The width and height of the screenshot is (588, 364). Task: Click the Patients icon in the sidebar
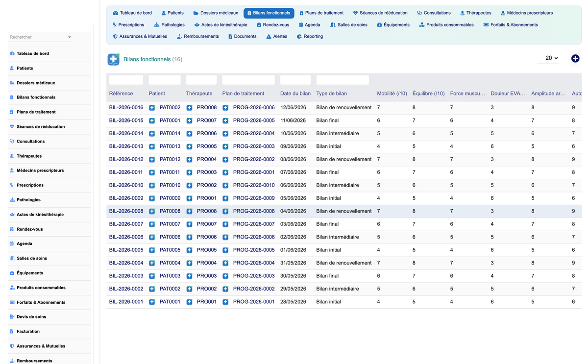(x=12, y=68)
